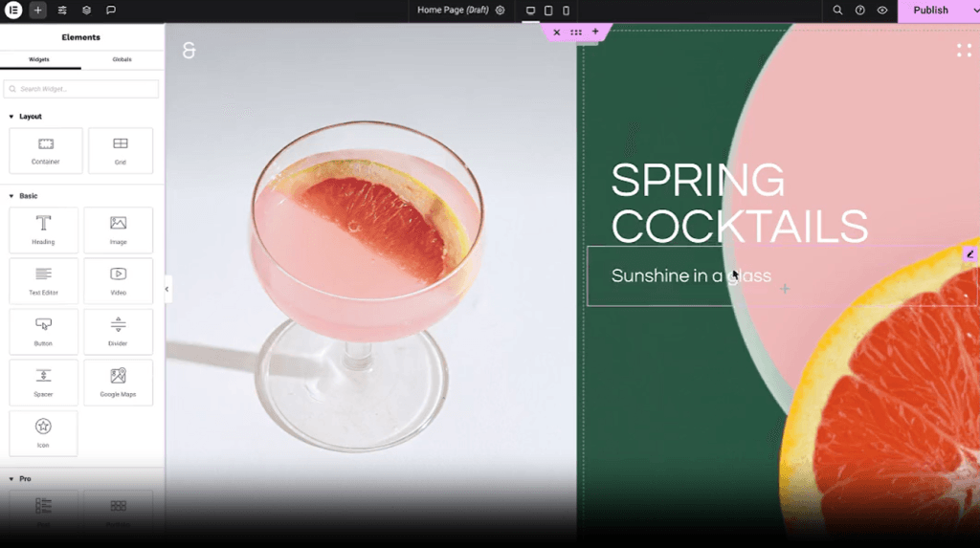
Task: Select the Divider widget
Action: tap(118, 332)
